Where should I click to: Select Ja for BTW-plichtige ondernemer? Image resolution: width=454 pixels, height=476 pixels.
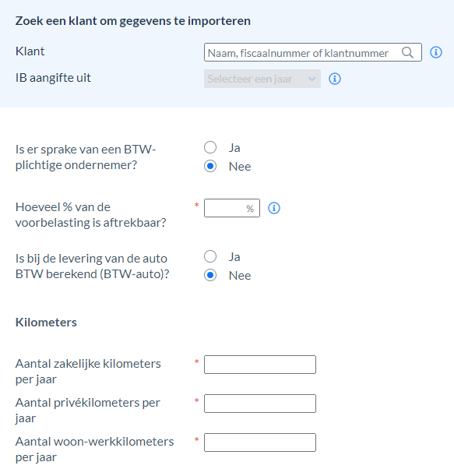tap(210, 147)
